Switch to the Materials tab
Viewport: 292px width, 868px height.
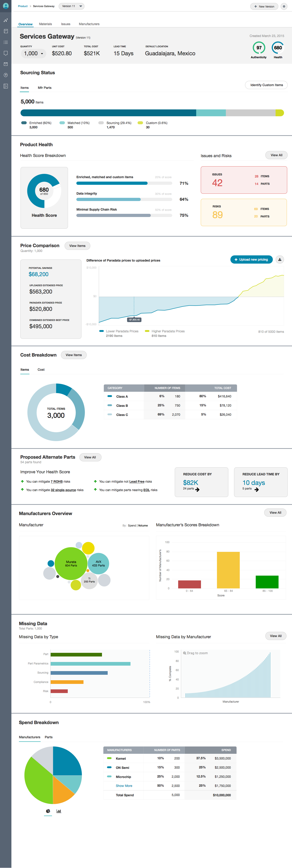pos(45,24)
